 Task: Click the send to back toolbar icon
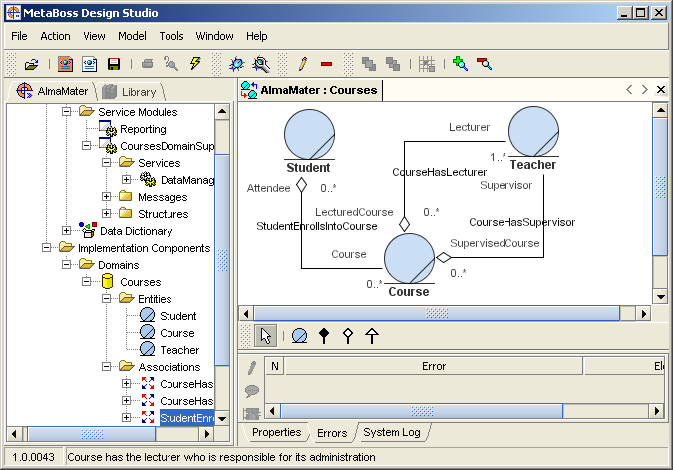(393, 64)
